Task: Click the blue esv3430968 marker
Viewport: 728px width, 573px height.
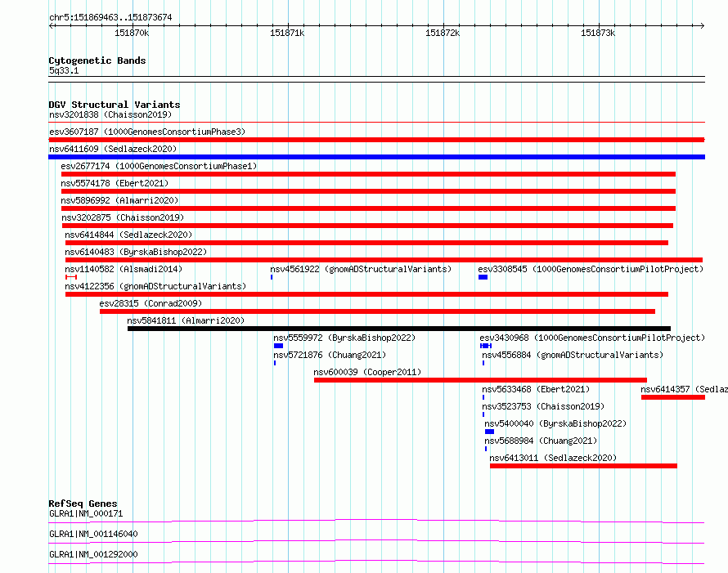Action: pos(486,346)
